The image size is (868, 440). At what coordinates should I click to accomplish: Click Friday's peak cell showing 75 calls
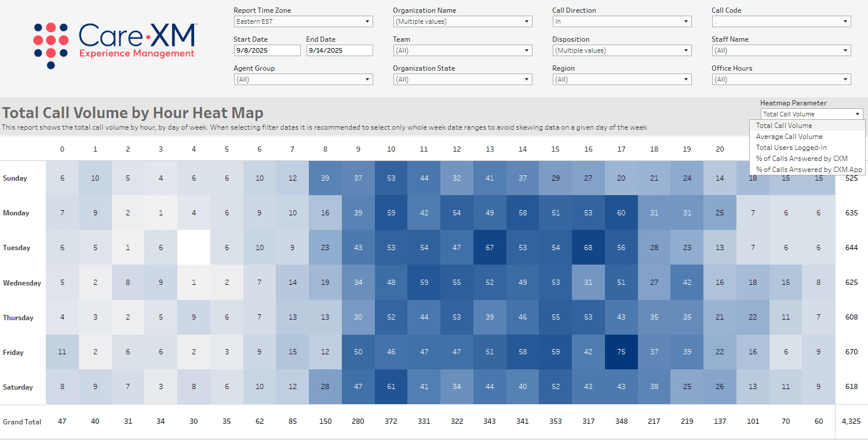(x=621, y=352)
